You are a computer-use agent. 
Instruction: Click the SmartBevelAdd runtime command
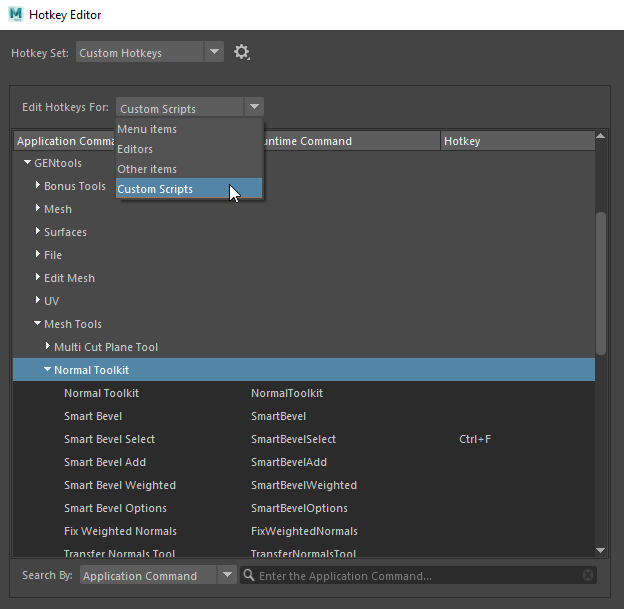point(289,462)
